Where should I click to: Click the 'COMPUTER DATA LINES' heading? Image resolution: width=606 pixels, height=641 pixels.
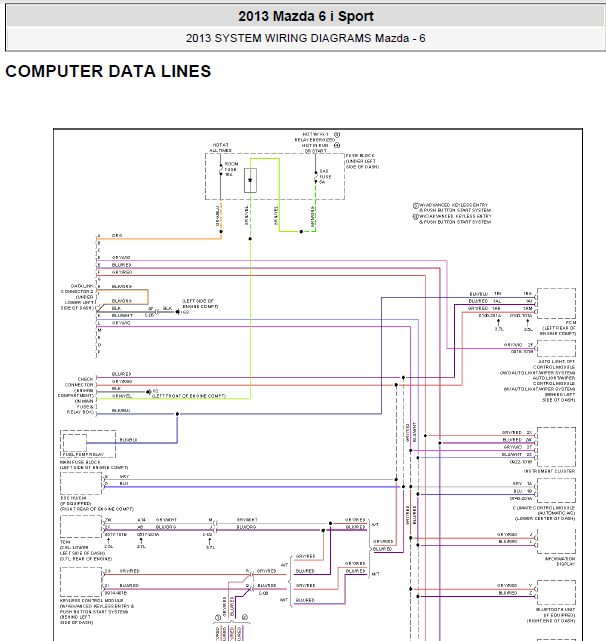pyautogui.click(x=108, y=71)
